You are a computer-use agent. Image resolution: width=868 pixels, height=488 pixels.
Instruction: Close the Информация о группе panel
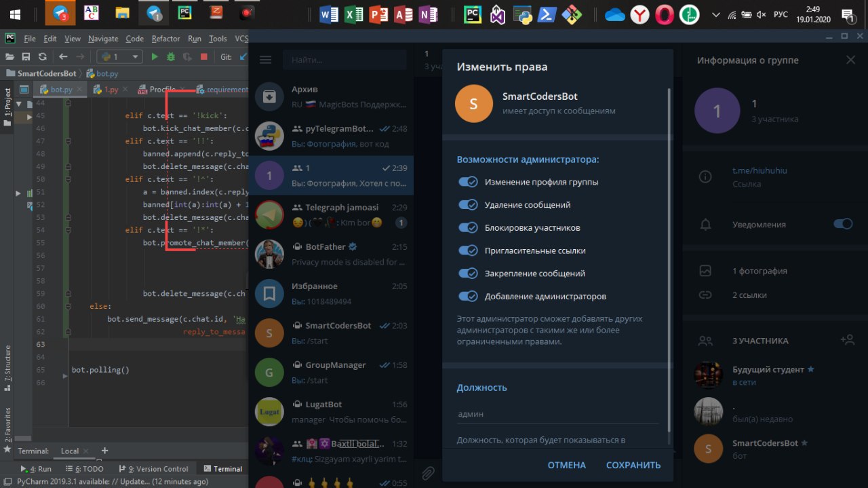(x=850, y=60)
